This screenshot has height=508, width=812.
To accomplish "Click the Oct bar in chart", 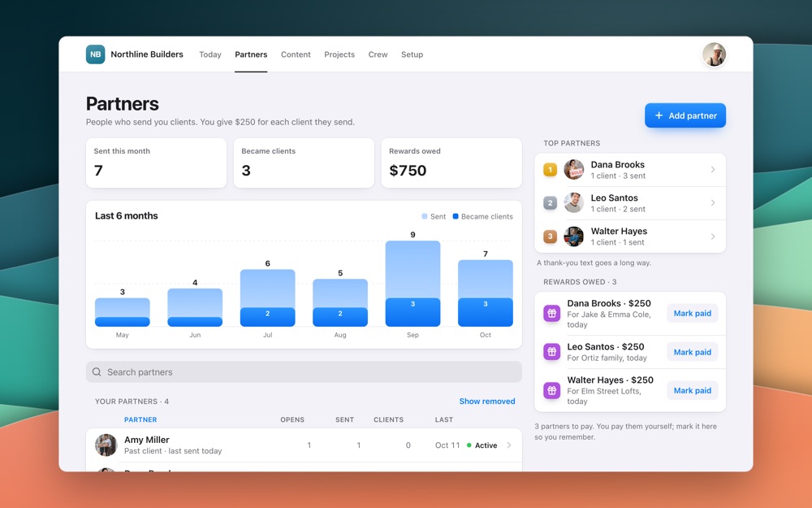I will (486, 293).
